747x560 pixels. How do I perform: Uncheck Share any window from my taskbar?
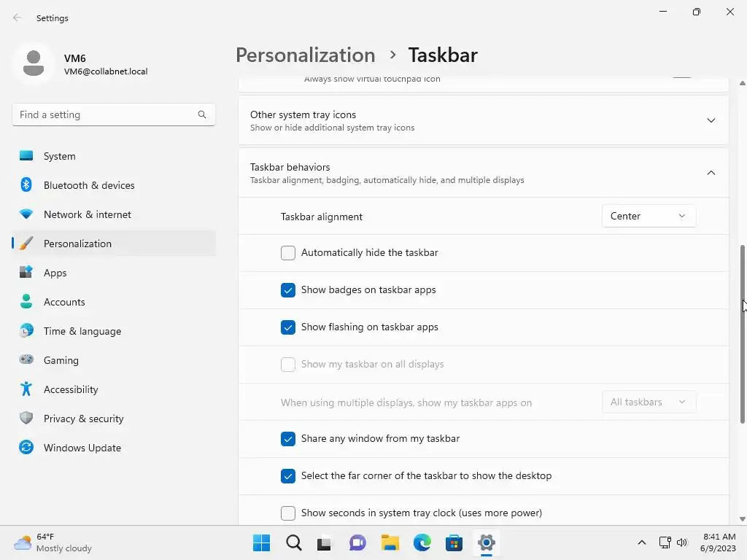click(287, 438)
